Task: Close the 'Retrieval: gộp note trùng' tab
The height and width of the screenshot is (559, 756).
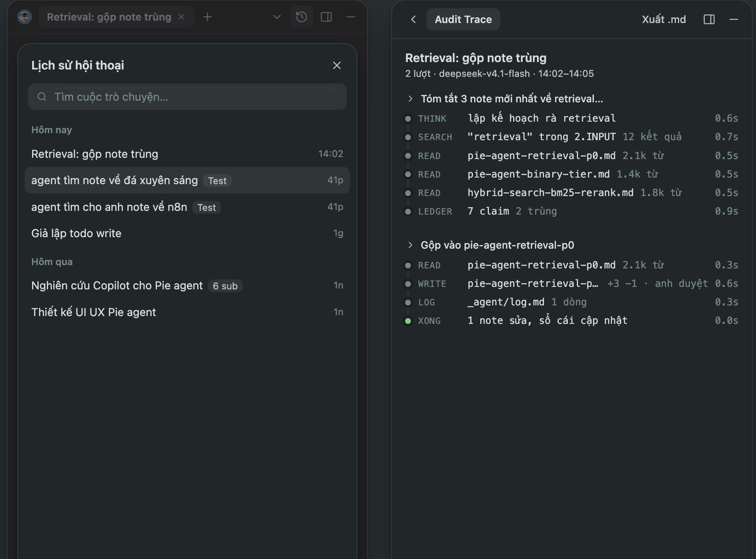Action: click(x=181, y=17)
